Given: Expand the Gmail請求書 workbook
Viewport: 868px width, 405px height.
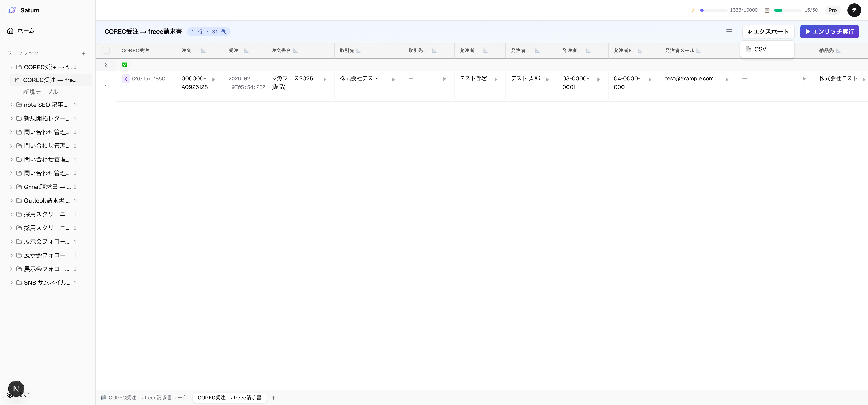Looking at the screenshot, I should point(12,187).
